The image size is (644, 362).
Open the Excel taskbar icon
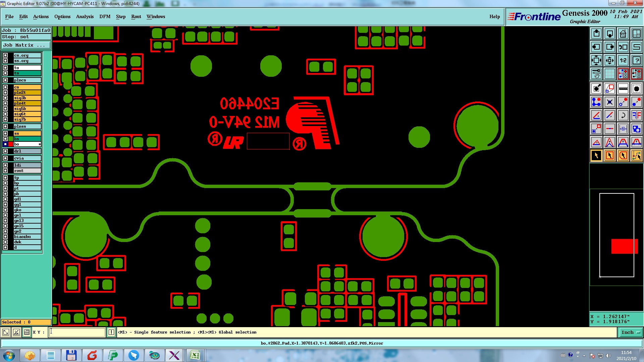pos(195,355)
